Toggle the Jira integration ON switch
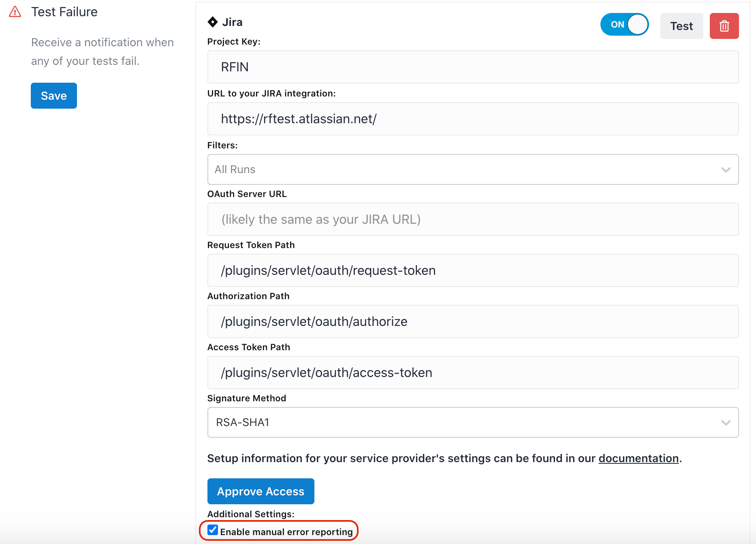Screen dimensions: 756x544 coord(624,24)
